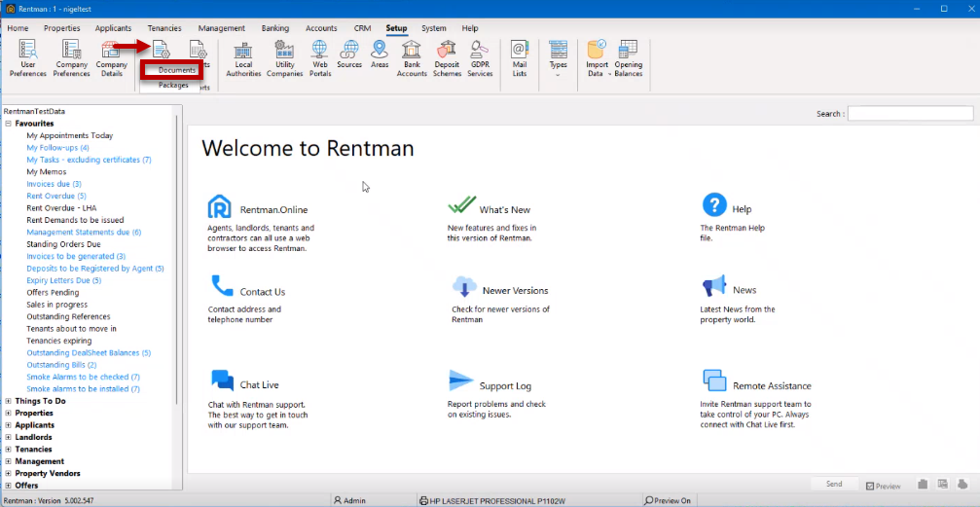Click the Support Log paper plane icon
Image resolution: width=980 pixels, height=507 pixels.
click(461, 380)
